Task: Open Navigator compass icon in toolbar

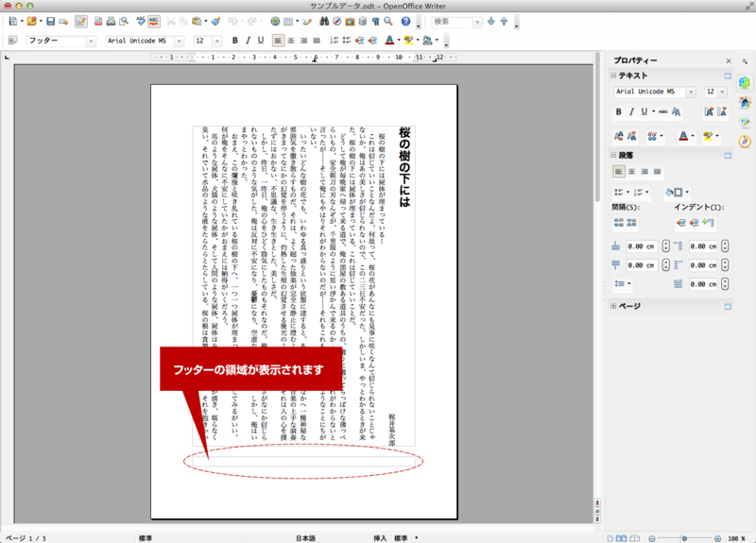Action: (337, 21)
